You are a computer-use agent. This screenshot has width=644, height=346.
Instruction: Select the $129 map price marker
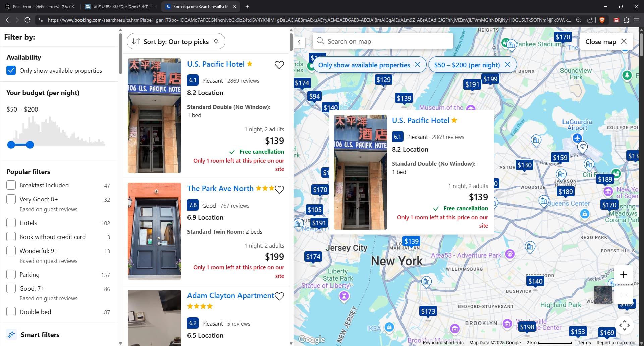(x=383, y=80)
